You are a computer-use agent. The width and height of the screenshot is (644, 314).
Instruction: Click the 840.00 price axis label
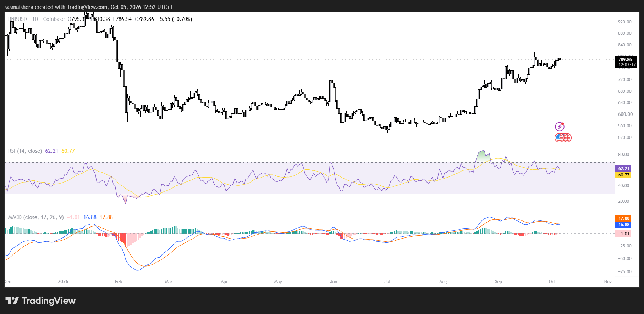[625, 45]
